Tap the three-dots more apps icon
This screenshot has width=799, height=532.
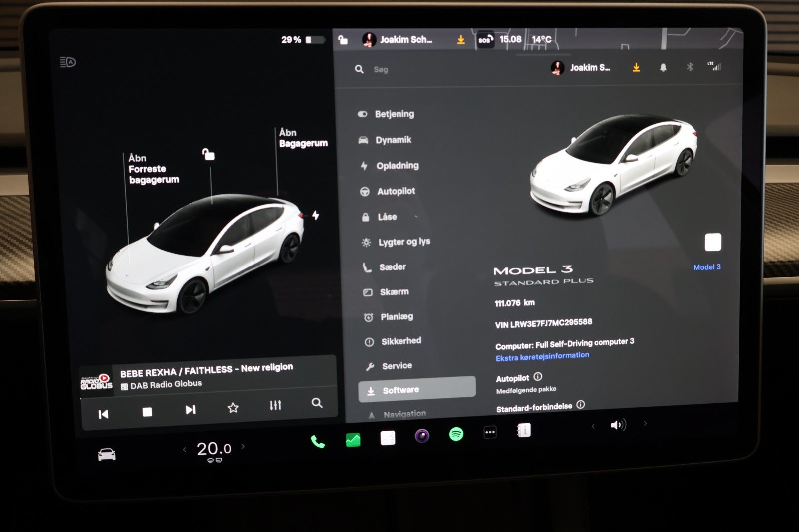point(490,432)
